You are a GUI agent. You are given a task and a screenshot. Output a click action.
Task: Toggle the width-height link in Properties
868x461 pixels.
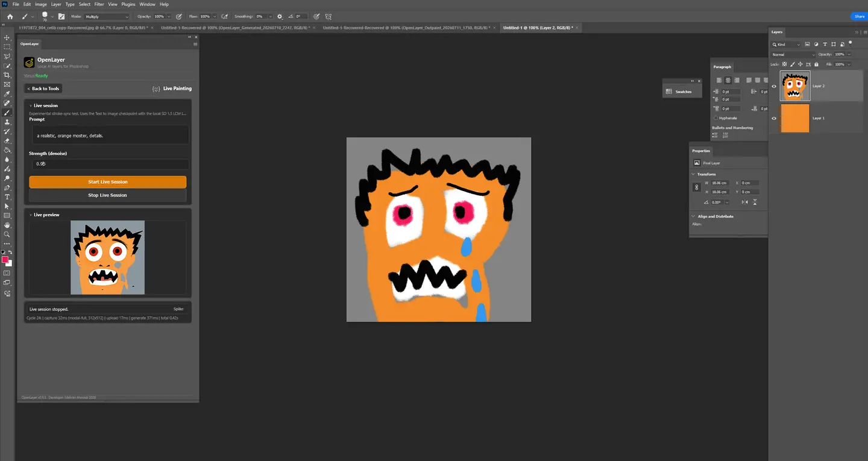697,187
